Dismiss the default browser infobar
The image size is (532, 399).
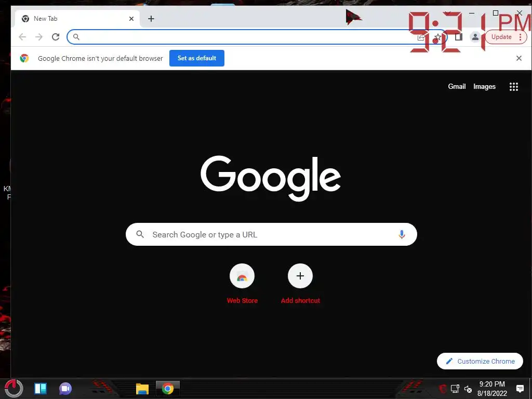[x=519, y=58]
